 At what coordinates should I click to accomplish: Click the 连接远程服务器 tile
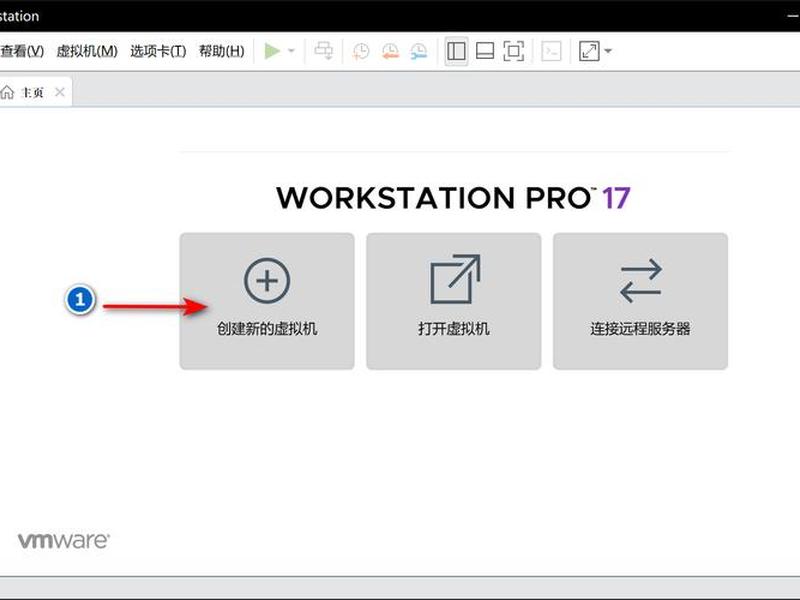coord(640,301)
